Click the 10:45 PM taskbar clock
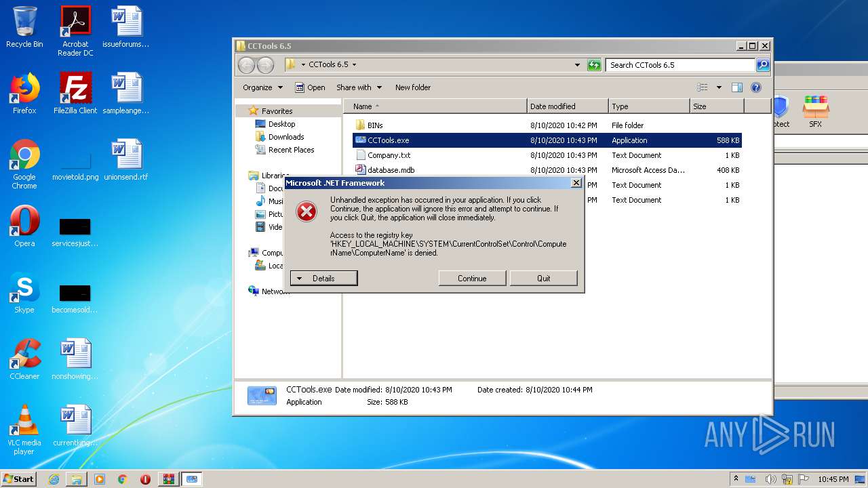 pyautogui.click(x=833, y=479)
